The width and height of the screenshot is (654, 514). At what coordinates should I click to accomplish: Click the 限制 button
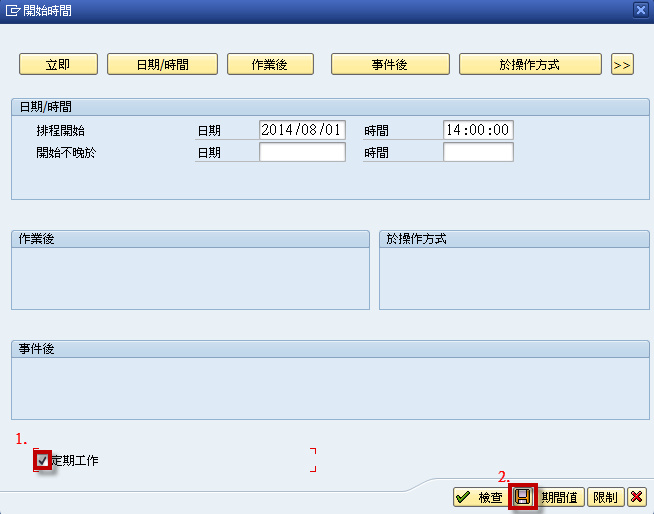coord(606,497)
